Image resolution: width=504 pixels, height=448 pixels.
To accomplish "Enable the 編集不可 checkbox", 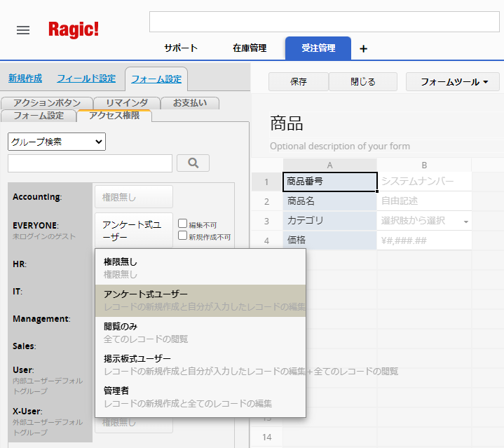I will click(x=182, y=225).
